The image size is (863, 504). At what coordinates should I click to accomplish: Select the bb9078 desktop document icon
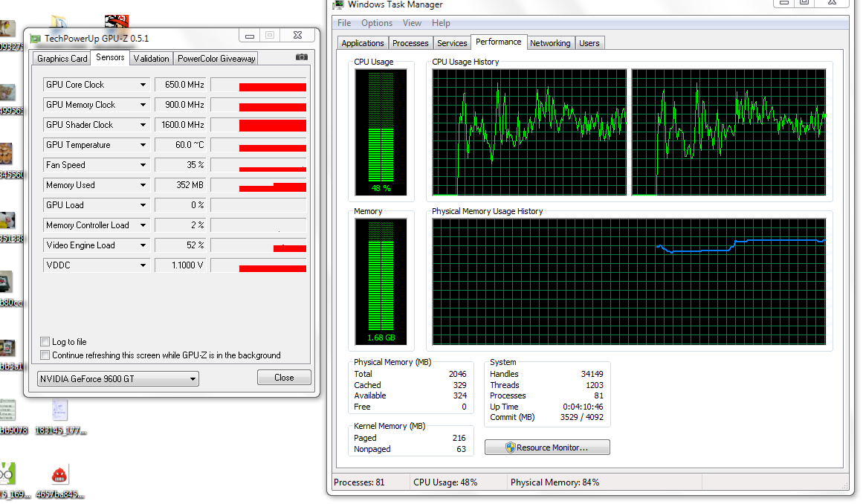pyautogui.click(x=7, y=410)
